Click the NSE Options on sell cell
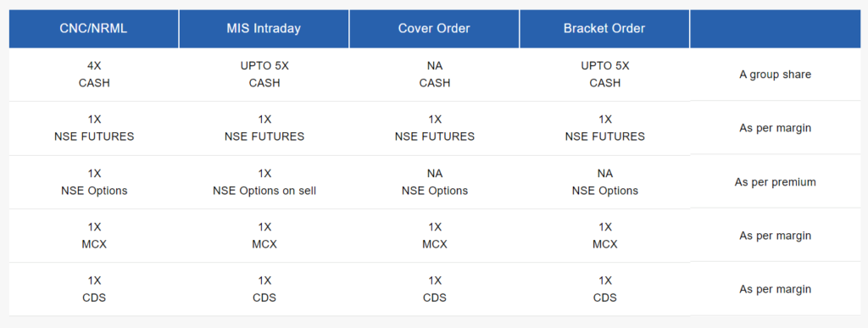This screenshot has height=328, width=868. pos(264,182)
